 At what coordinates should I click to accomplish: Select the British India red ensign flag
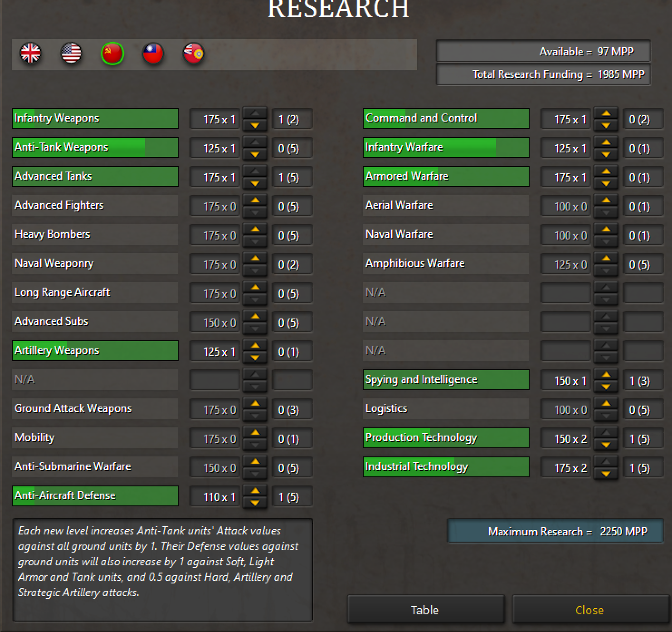pyautogui.click(x=194, y=54)
